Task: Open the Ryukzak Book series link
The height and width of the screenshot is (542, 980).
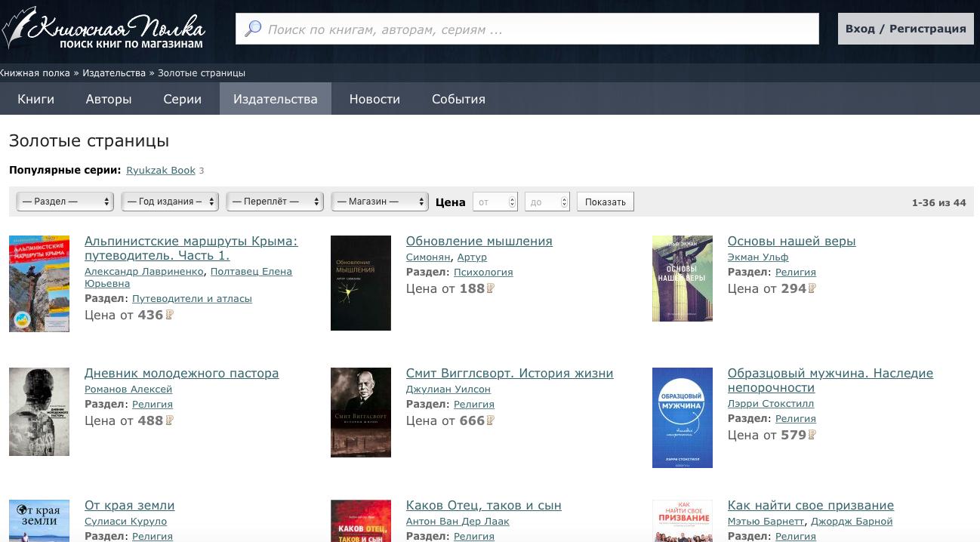Action: pyautogui.click(x=161, y=170)
